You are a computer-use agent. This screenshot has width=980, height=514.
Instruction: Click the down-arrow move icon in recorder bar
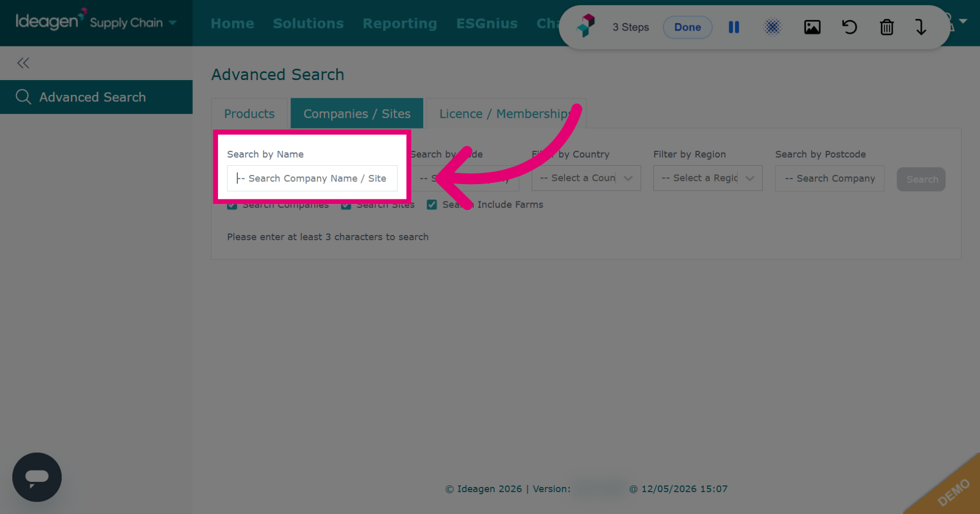point(921,27)
